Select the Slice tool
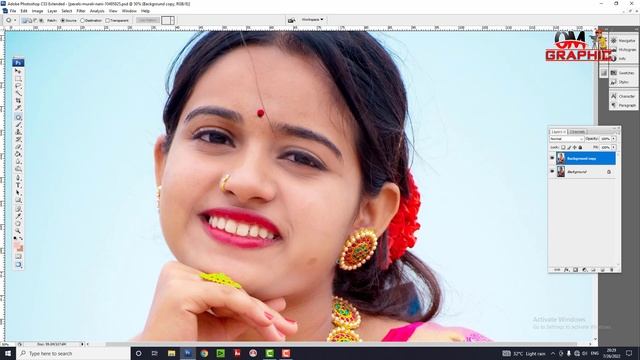This screenshot has width=640, height=360. (x=18, y=108)
